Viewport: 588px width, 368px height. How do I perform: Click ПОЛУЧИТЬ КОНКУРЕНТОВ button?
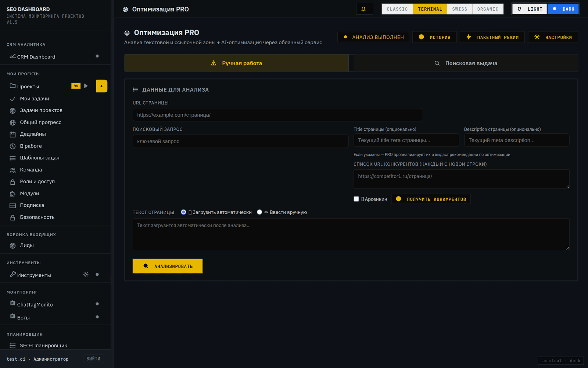pos(431,199)
